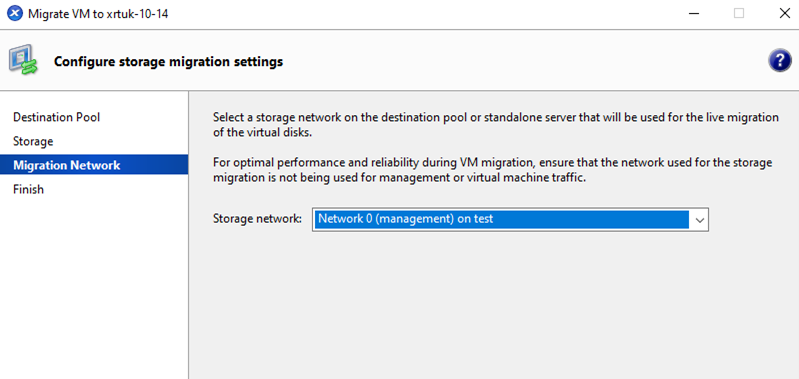Click the 'For optimal performance' advice paragraph
Viewport: 799px width, 379px height.
(x=492, y=171)
